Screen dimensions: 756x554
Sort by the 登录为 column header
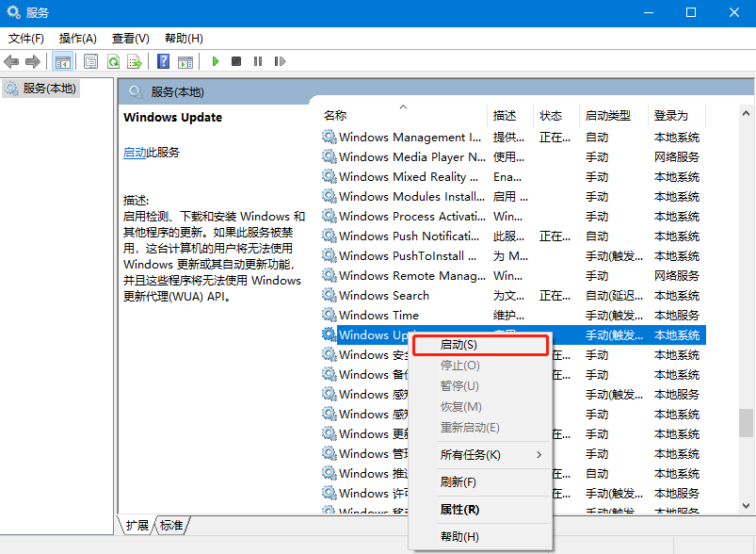tap(677, 115)
